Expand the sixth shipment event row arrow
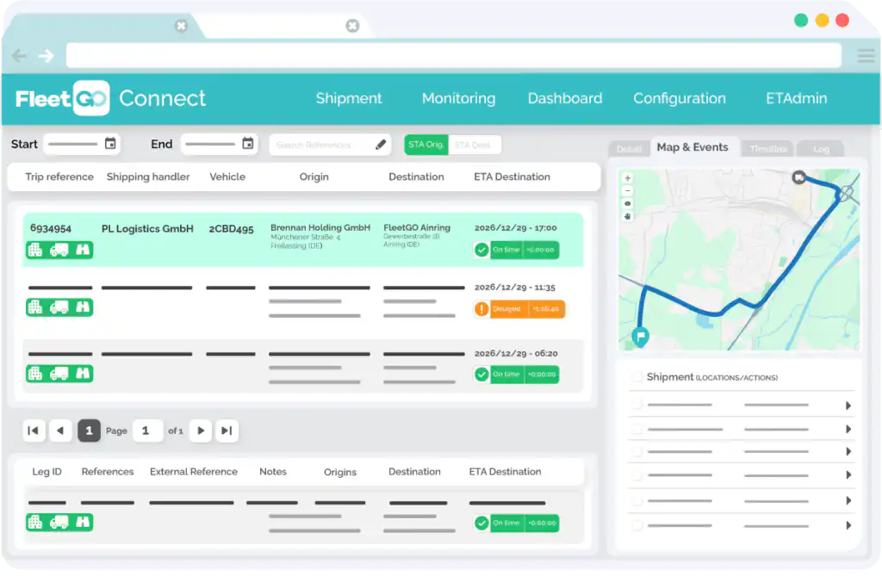Viewport: 882px width, 588px height. (x=848, y=526)
